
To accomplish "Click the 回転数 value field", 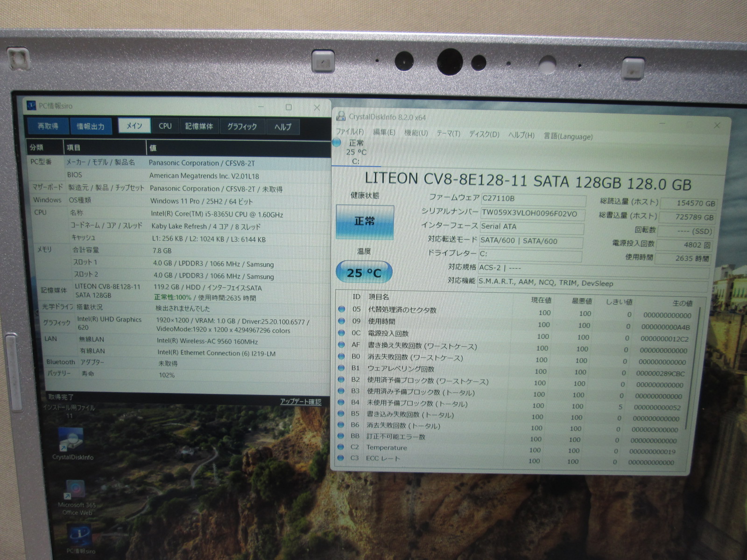I will click(x=687, y=231).
